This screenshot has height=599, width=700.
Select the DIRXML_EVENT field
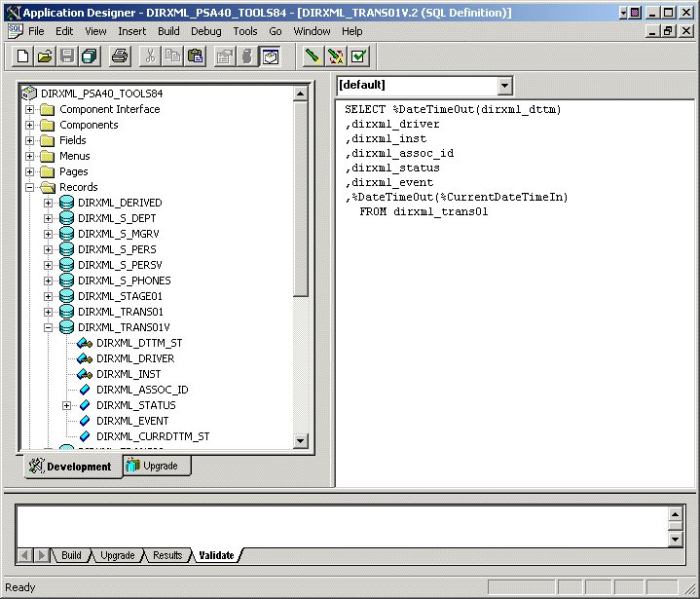[132, 421]
